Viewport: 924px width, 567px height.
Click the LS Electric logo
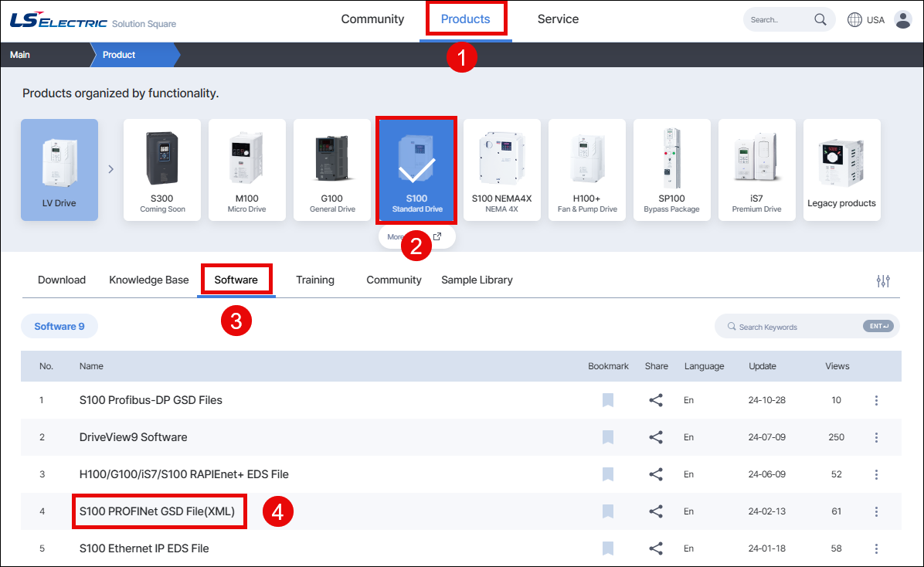click(x=58, y=19)
